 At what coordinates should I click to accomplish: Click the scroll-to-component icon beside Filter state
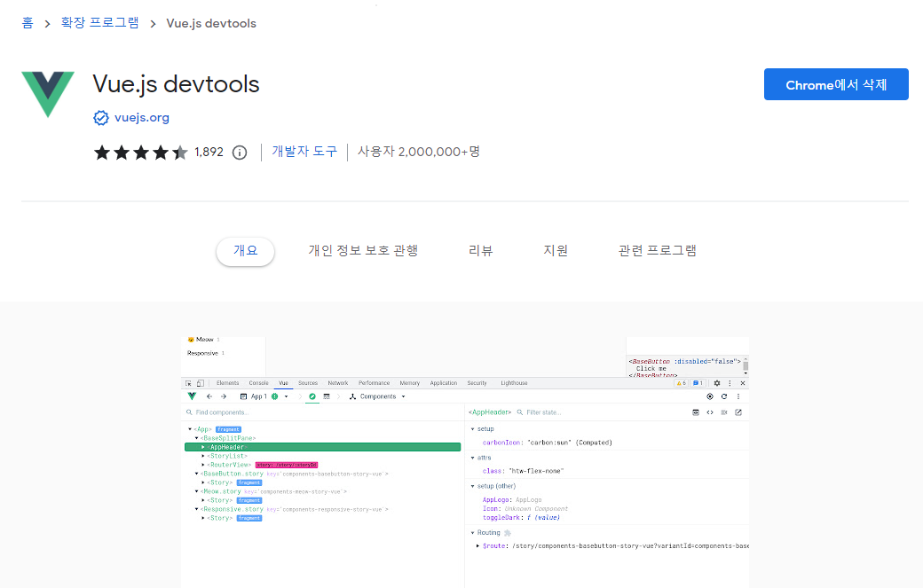[x=696, y=412]
